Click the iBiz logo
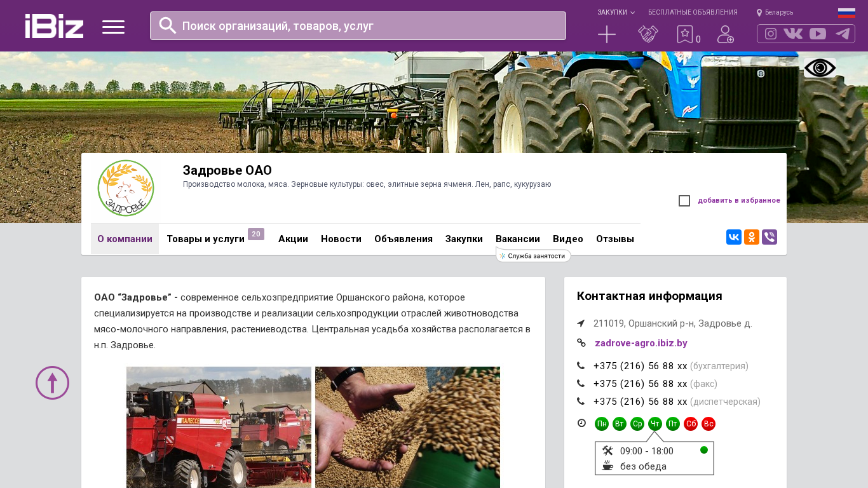The width and height of the screenshot is (868, 488). [x=54, y=26]
